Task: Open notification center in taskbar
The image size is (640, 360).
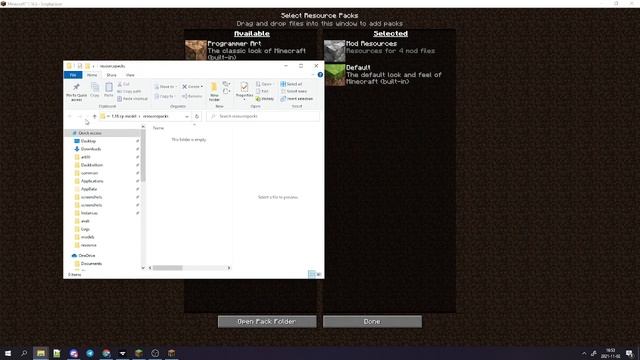Action: (629, 353)
